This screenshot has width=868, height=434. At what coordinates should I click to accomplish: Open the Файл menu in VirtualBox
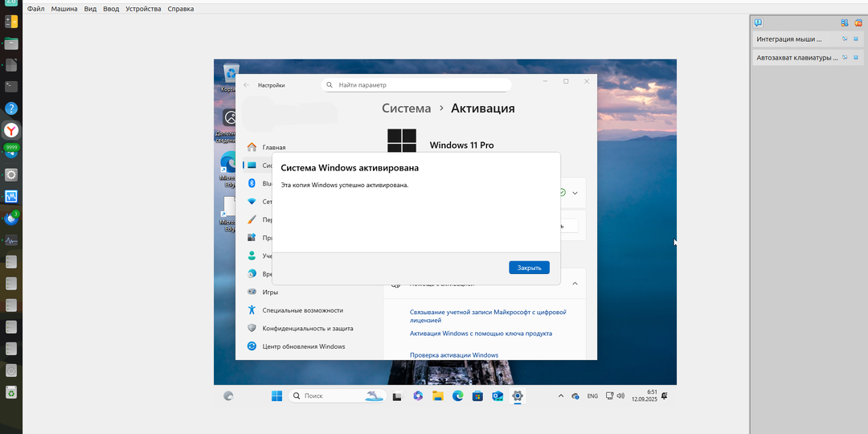(36, 9)
